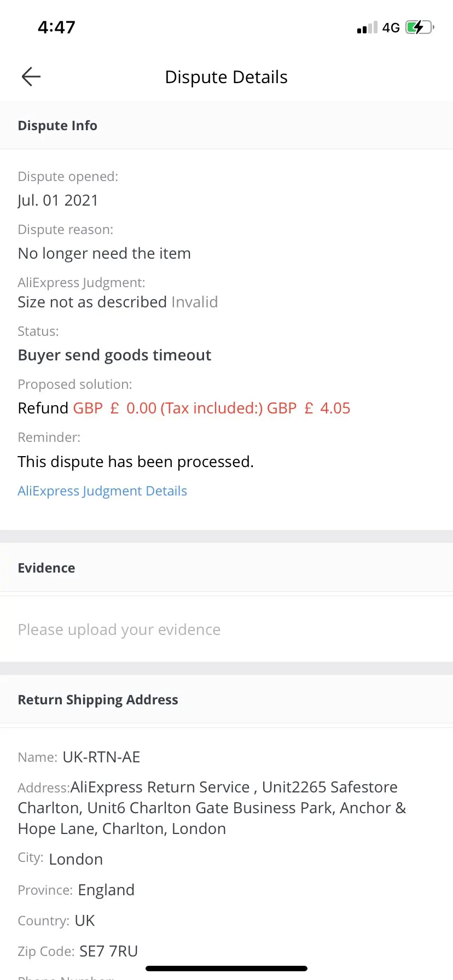
Task: Tap the Size not as described judgment
Action: point(92,302)
